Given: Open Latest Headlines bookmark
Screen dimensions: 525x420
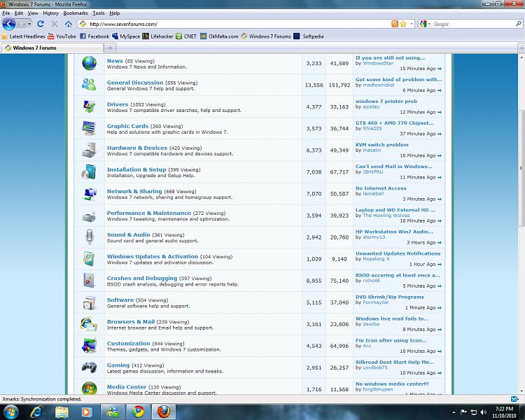Looking at the screenshot, I should (23, 36).
